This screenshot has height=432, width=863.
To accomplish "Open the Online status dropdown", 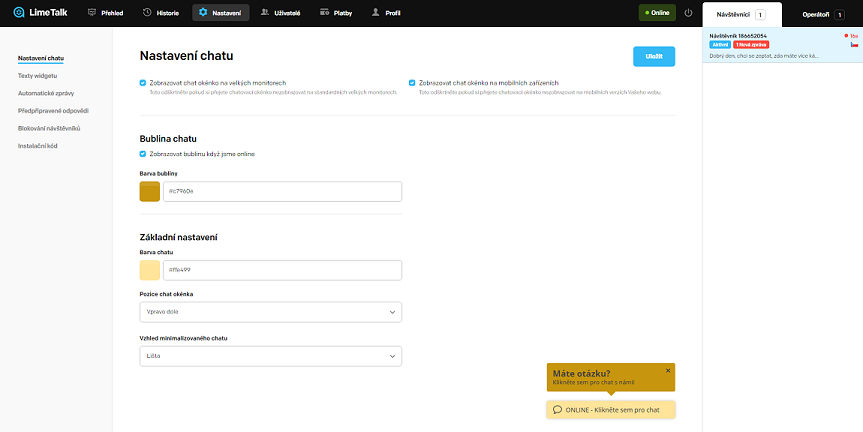I will point(657,13).
